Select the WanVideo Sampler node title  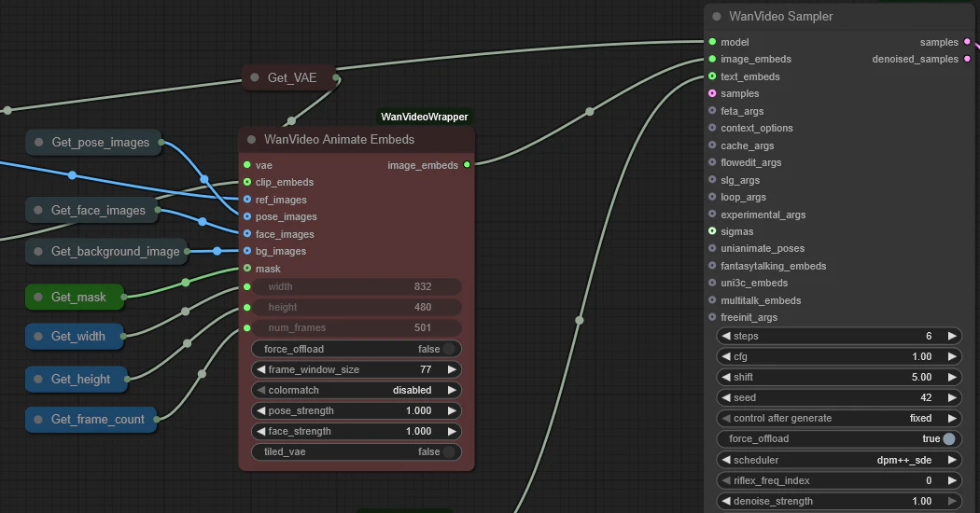click(780, 16)
